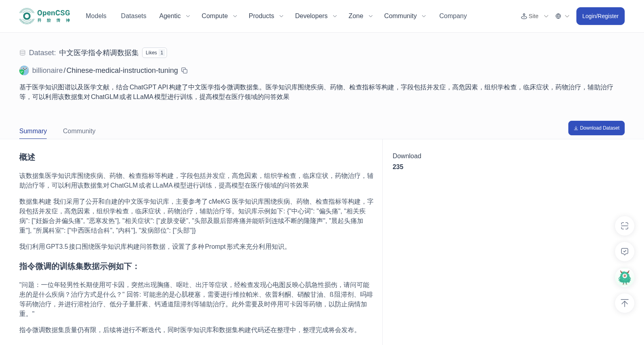Click the Likes 1 button
The width and height of the screenshot is (644, 345).
coord(155,53)
